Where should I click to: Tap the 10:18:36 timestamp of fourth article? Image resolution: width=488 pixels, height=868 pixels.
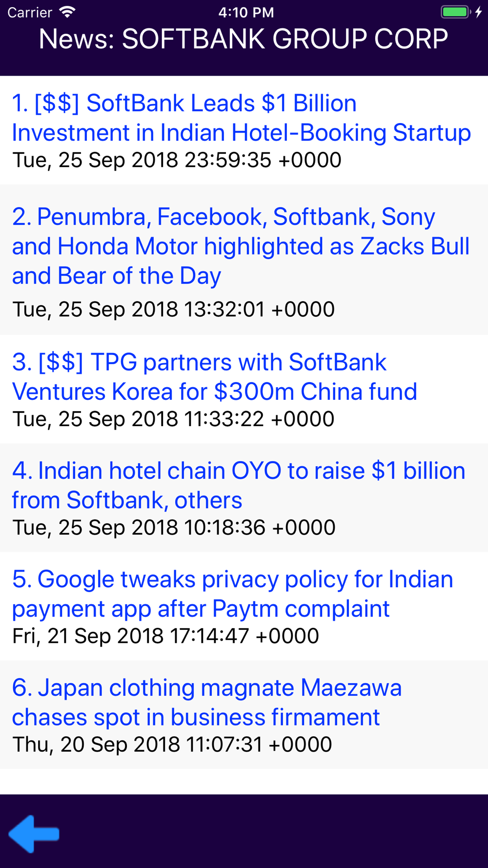(174, 527)
